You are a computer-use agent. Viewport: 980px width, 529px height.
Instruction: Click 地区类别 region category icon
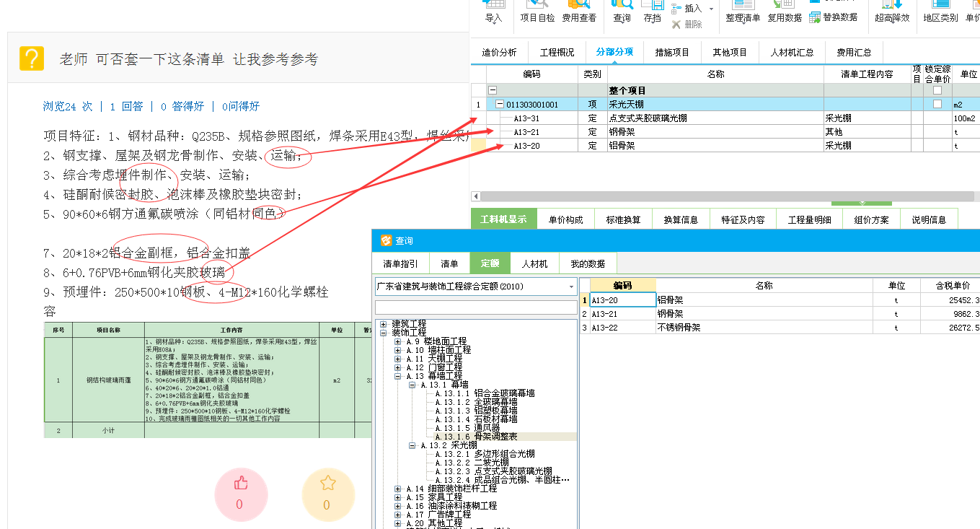(940, 12)
